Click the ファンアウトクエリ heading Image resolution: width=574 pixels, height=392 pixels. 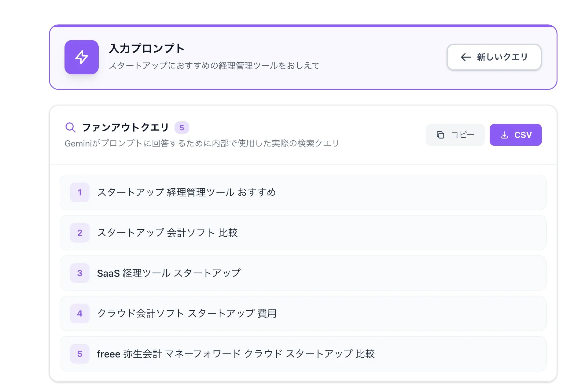(125, 127)
